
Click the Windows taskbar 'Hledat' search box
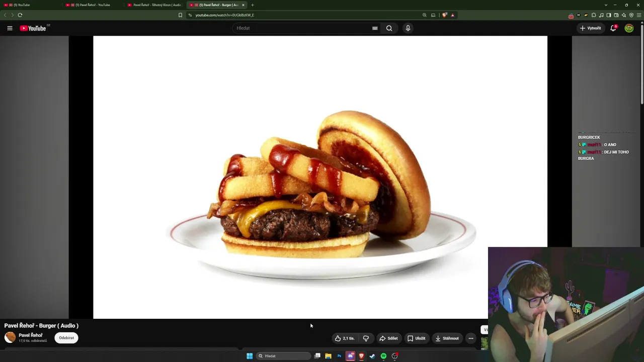tap(284, 356)
